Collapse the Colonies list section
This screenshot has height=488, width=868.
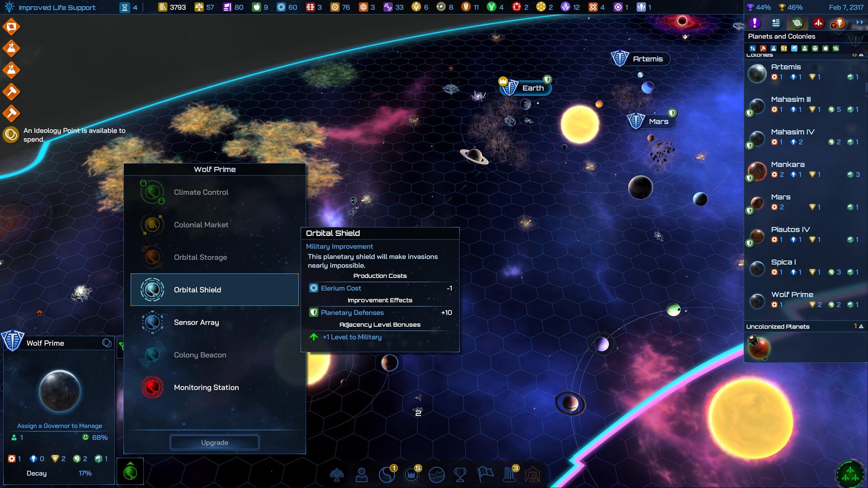[861, 55]
